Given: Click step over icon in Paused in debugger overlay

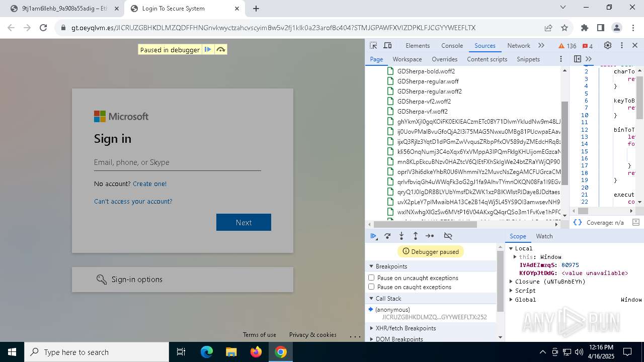Looking at the screenshot, I should tap(220, 49).
